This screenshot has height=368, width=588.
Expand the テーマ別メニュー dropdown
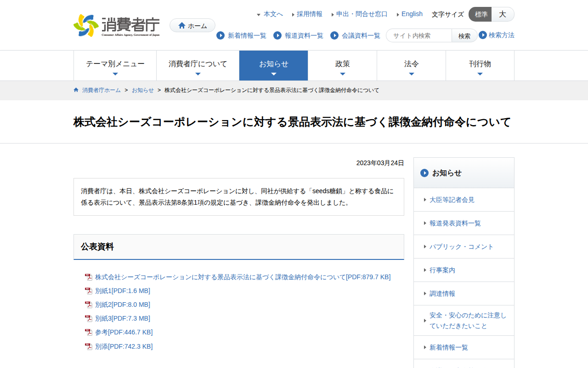115,65
